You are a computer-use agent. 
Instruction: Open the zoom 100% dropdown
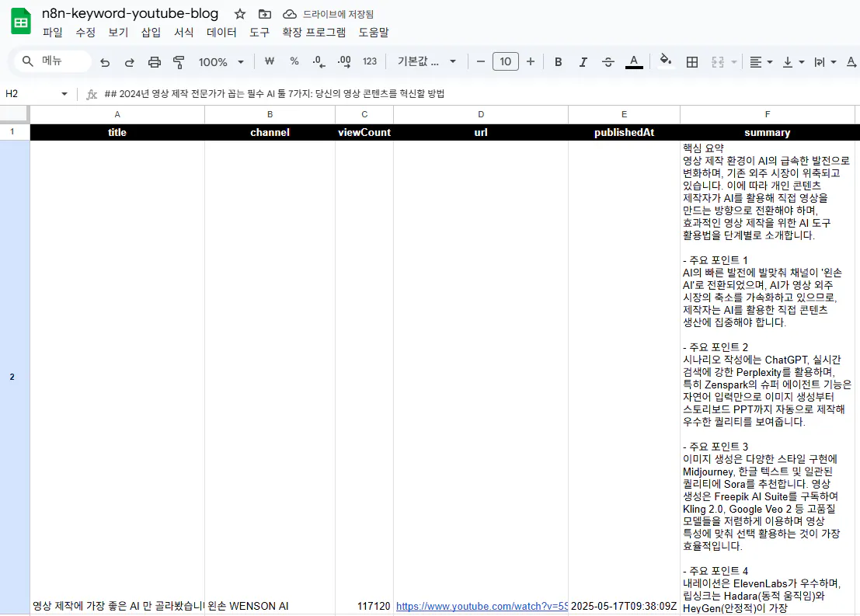pyautogui.click(x=221, y=62)
